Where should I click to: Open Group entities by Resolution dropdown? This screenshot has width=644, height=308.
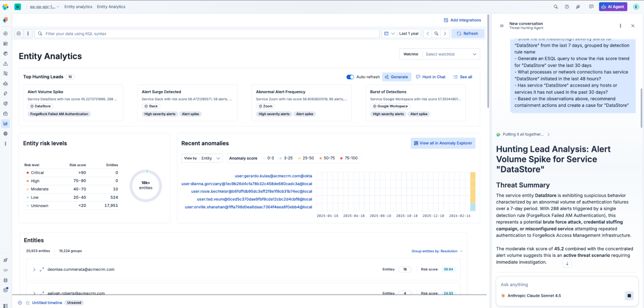(437, 251)
